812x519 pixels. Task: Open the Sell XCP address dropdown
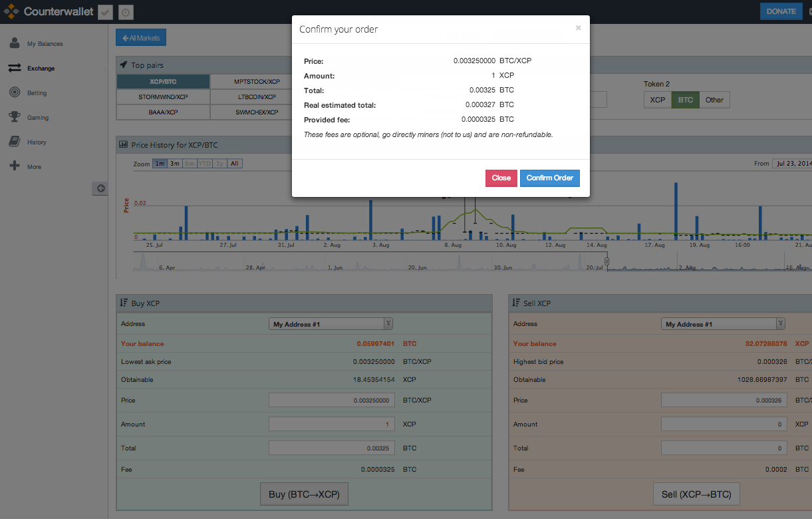click(x=724, y=324)
